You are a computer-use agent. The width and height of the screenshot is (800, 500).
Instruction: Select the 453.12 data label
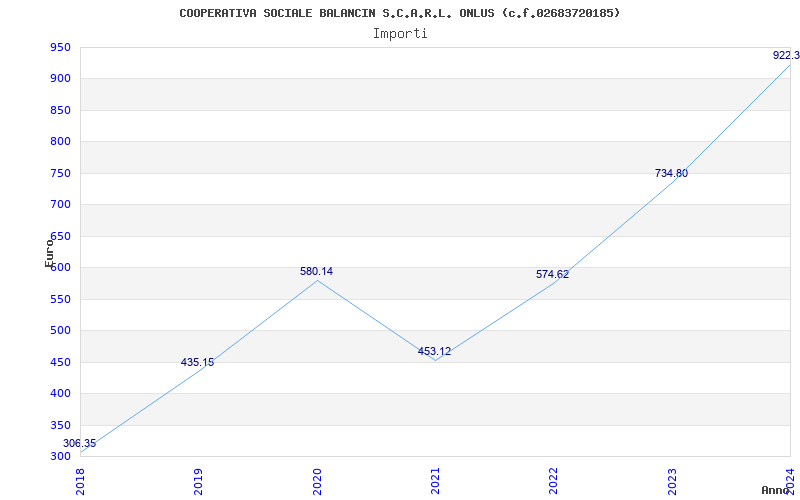point(435,351)
